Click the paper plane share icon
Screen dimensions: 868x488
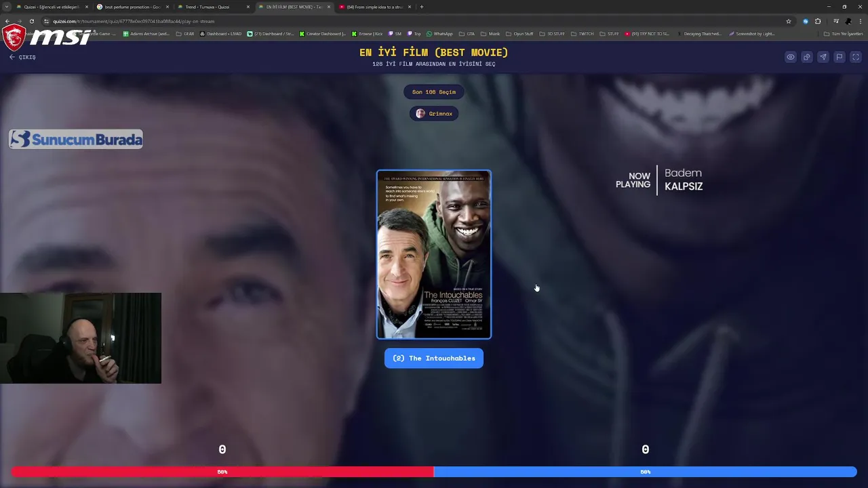point(823,57)
